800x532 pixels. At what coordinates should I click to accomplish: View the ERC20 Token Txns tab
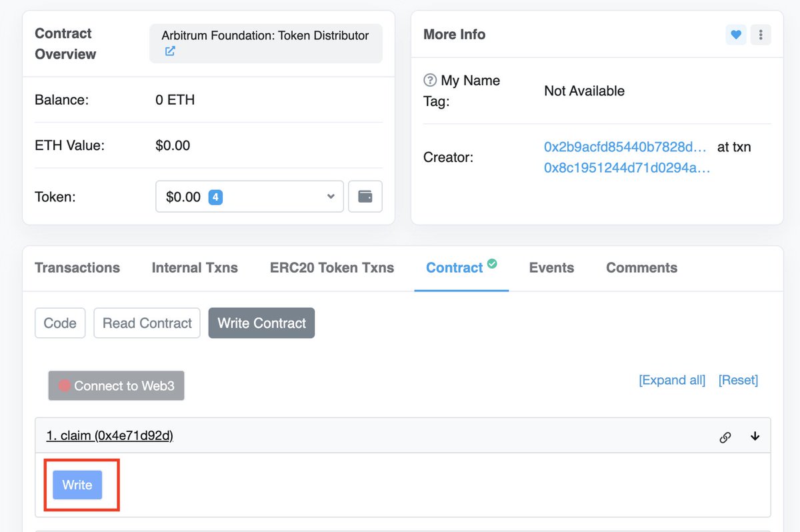click(x=331, y=267)
